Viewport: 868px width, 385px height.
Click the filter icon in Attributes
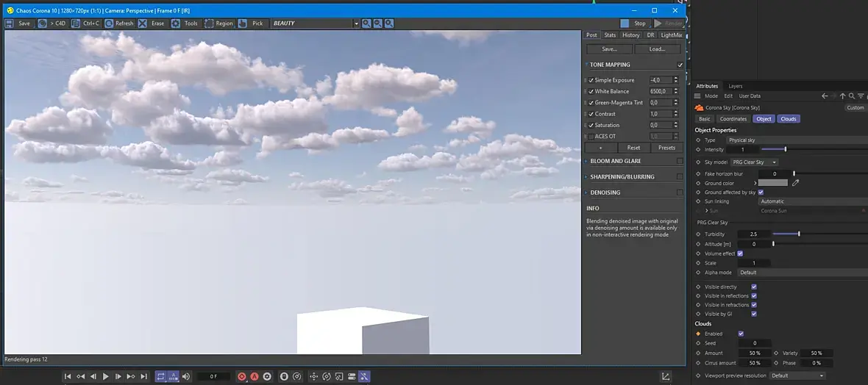click(x=861, y=96)
